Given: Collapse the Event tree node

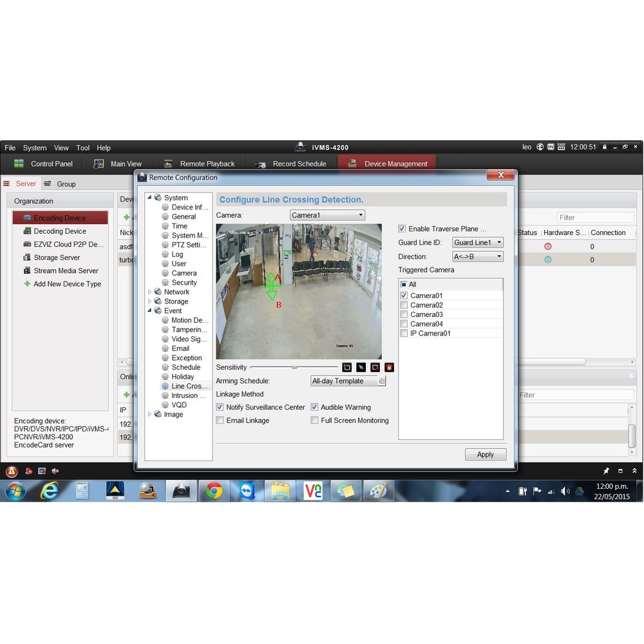Looking at the screenshot, I should (x=149, y=310).
